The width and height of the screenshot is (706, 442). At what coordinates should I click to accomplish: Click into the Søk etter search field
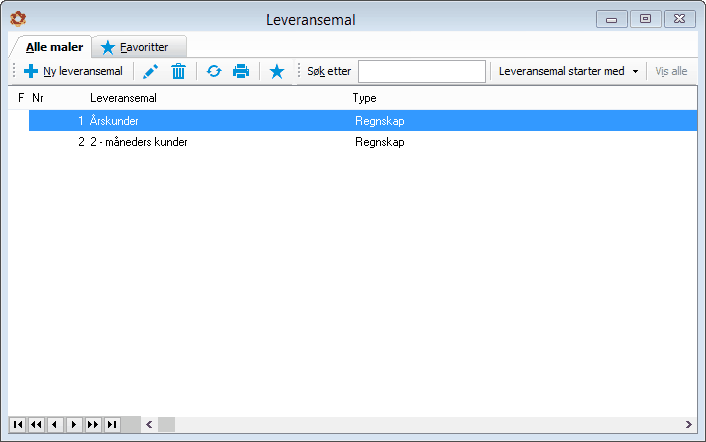click(422, 72)
